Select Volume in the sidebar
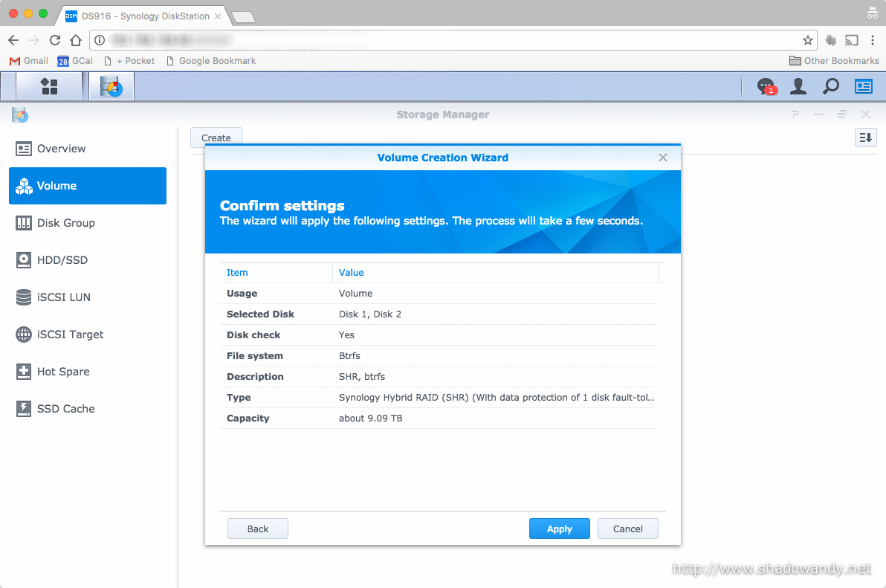886x588 pixels. click(x=88, y=186)
